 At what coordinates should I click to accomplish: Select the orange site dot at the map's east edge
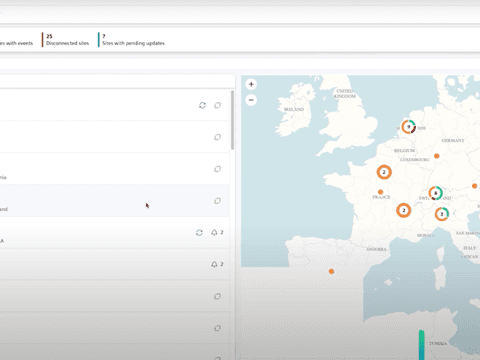tap(475, 186)
